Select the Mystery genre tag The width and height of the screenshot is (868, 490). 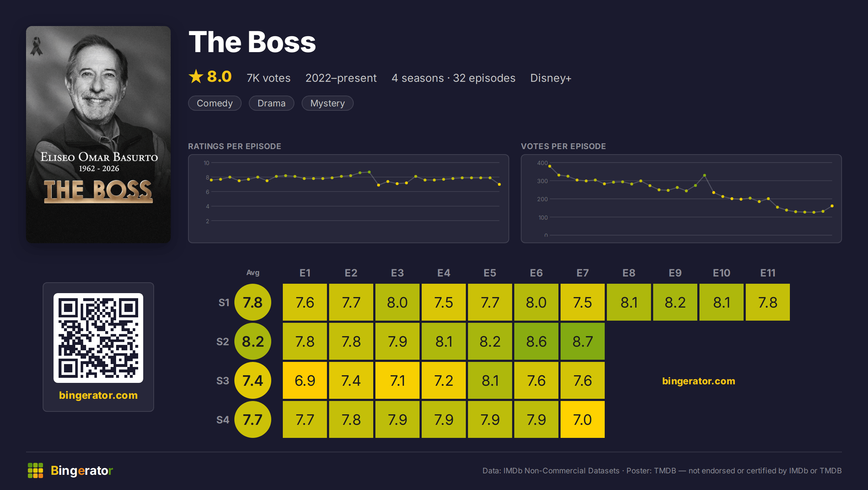[328, 103]
